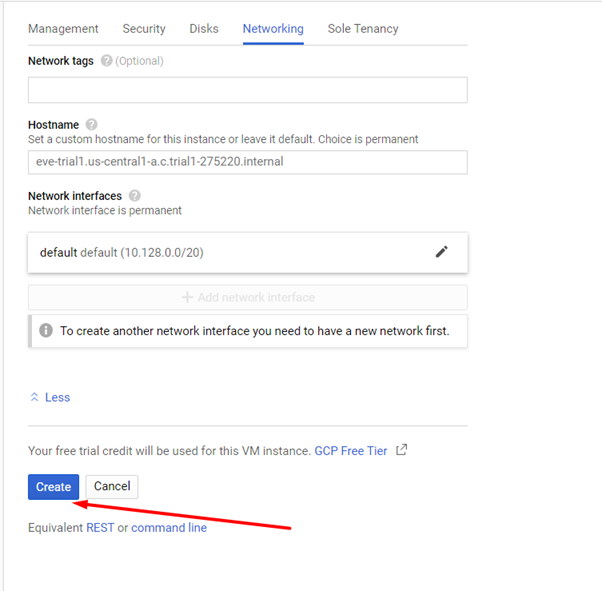Open the Security tab
The height and width of the screenshot is (591, 602).
coord(144,29)
